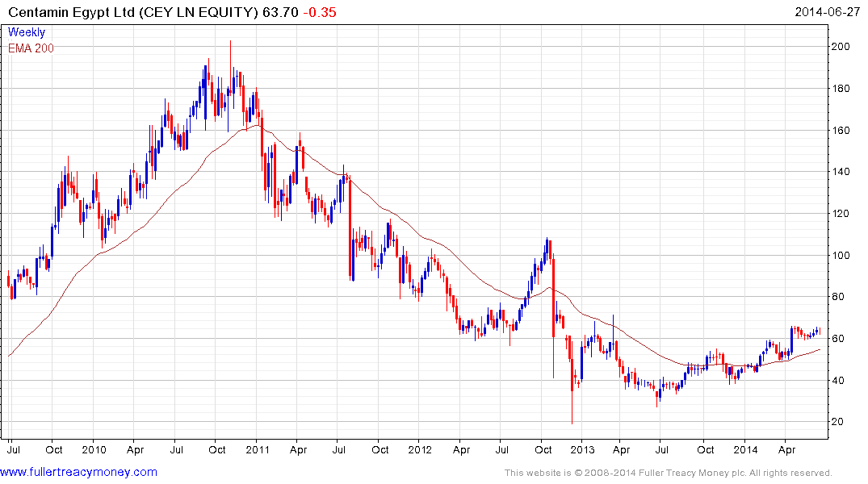
Task: Click the price change value -0.35
Action: coord(320,12)
